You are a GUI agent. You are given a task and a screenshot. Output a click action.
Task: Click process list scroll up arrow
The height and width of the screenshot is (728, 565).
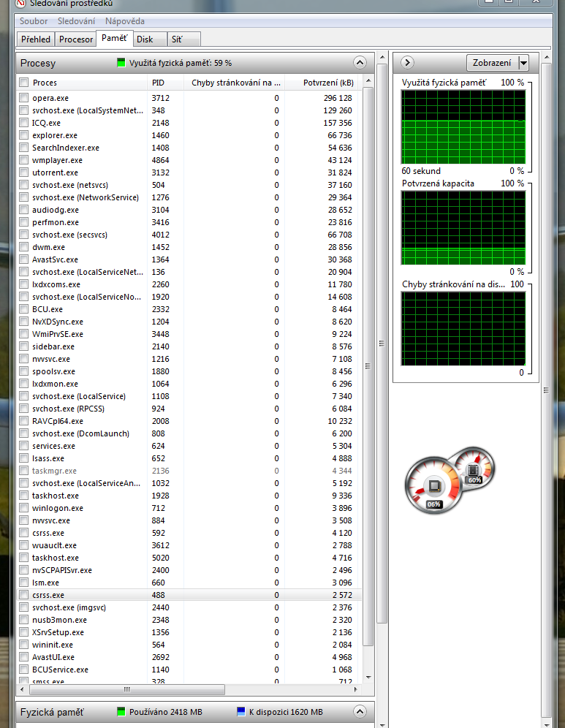click(368, 81)
